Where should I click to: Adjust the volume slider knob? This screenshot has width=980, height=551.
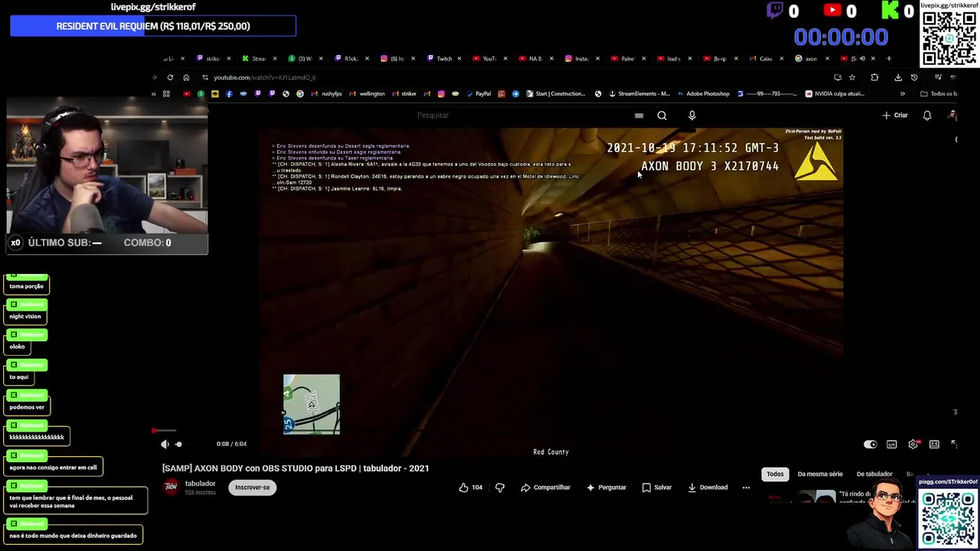pos(178,444)
